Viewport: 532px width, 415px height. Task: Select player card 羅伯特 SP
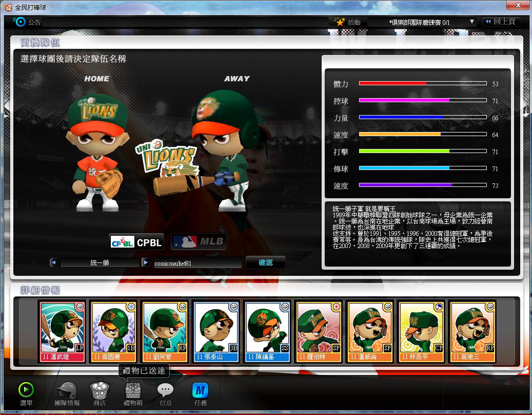point(319,331)
